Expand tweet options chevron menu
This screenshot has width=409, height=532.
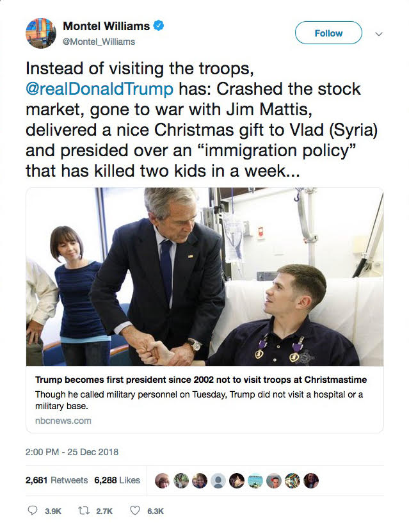[379, 33]
